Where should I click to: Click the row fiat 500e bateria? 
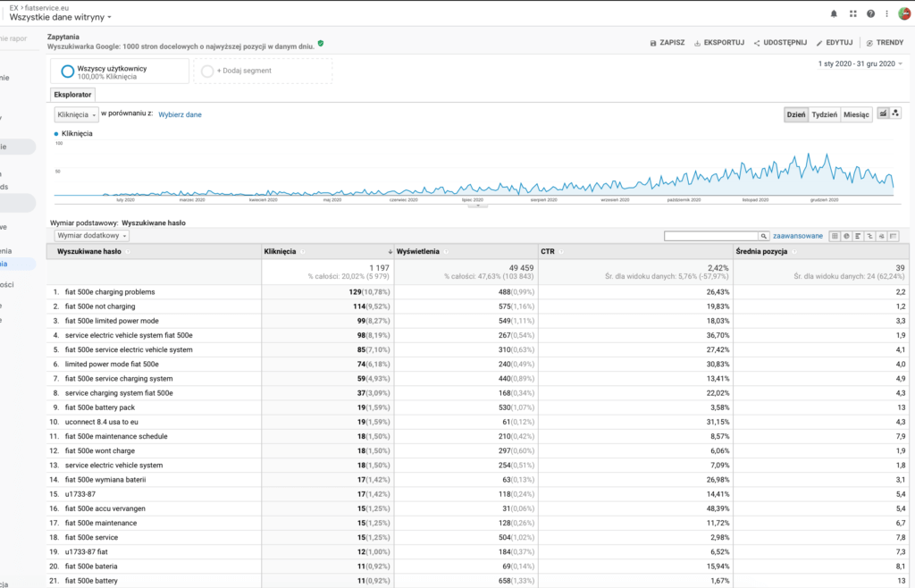[478, 567]
